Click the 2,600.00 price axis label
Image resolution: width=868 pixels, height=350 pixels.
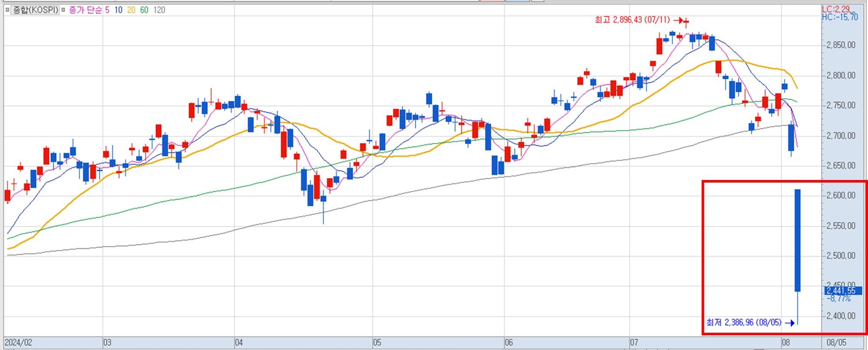(x=841, y=196)
